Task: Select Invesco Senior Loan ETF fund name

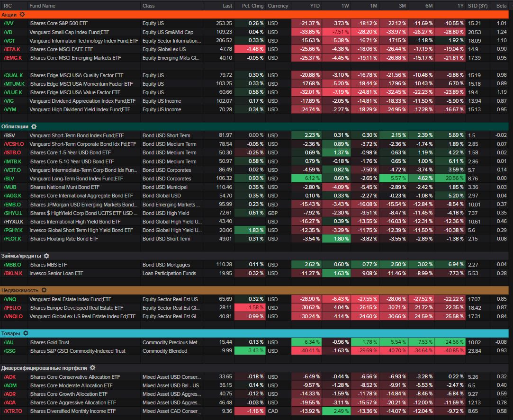Action: pos(56,273)
